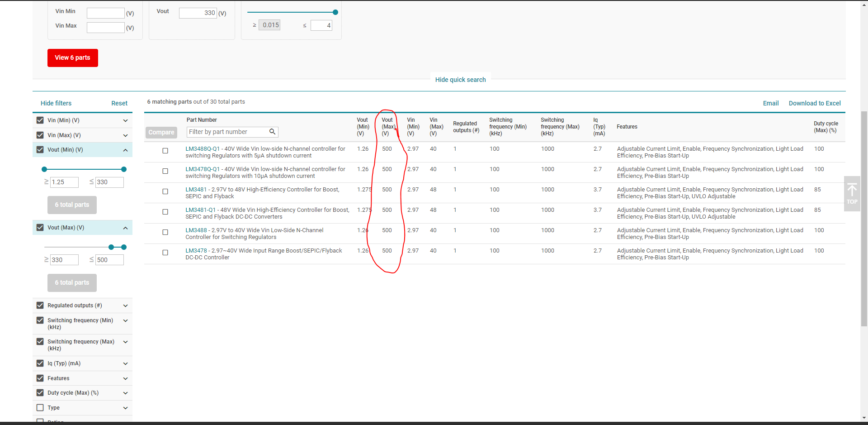Collapse the Vout (Max) (V) section
This screenshot has height=425, width=868.
126,228
